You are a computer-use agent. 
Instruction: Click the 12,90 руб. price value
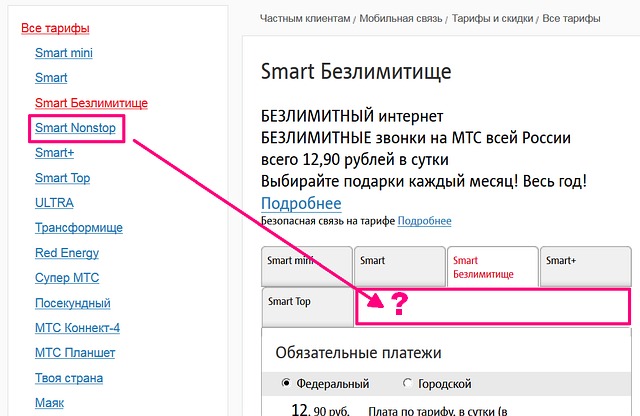coord(320,409)
